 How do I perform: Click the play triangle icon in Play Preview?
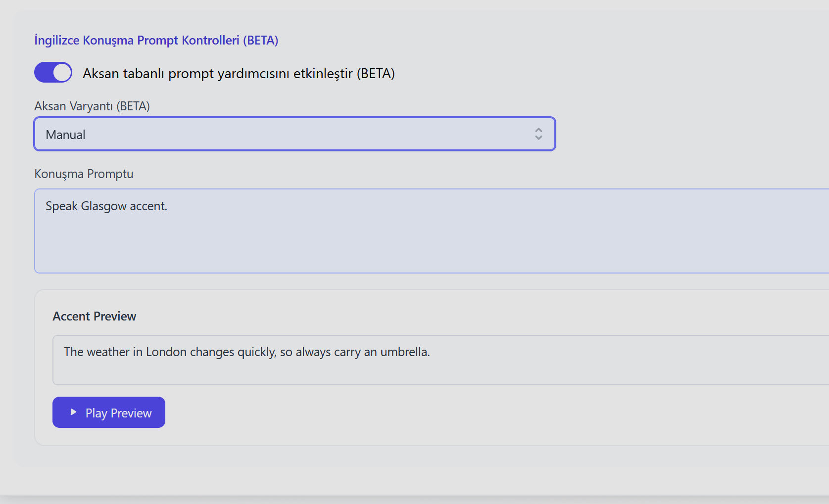click(x=73, y=412)
